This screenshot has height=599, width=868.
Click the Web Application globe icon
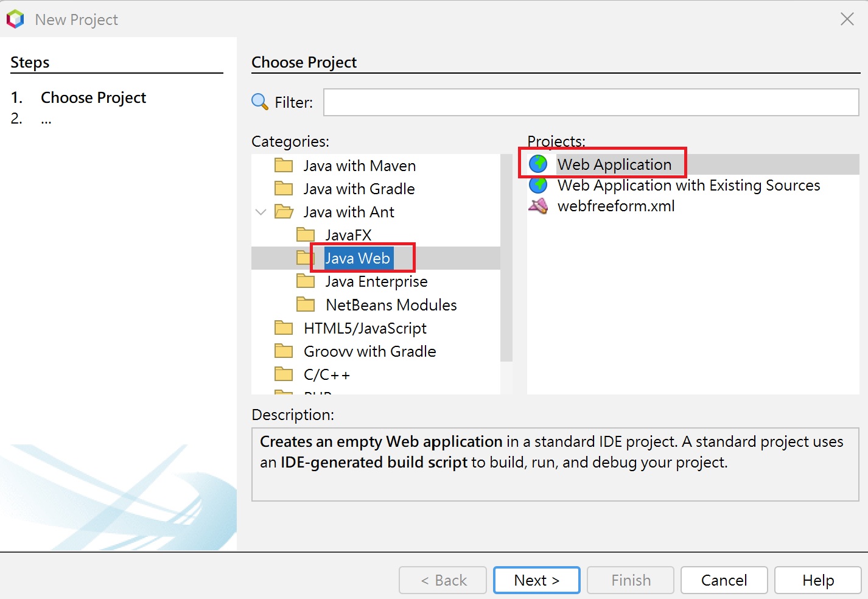pos(538,164)
